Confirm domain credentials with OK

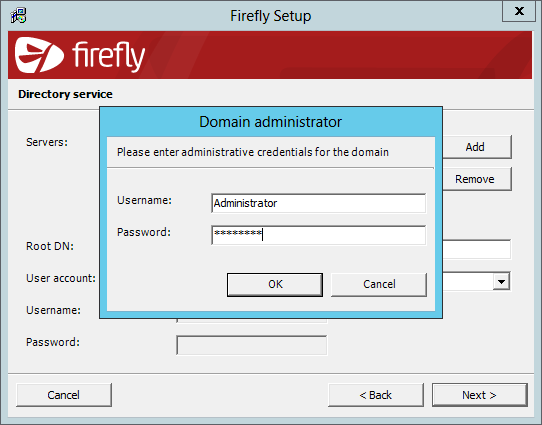[x=275, y=285]
